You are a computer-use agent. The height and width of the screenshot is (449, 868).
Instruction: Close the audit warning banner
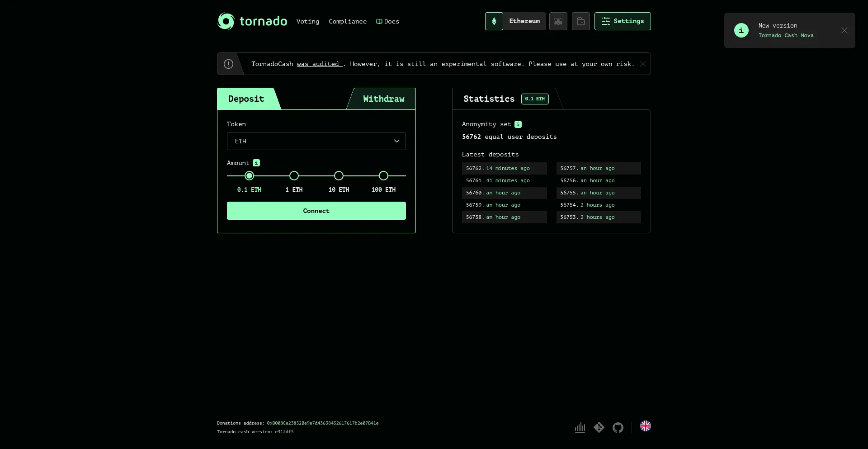tap(642, 64)
